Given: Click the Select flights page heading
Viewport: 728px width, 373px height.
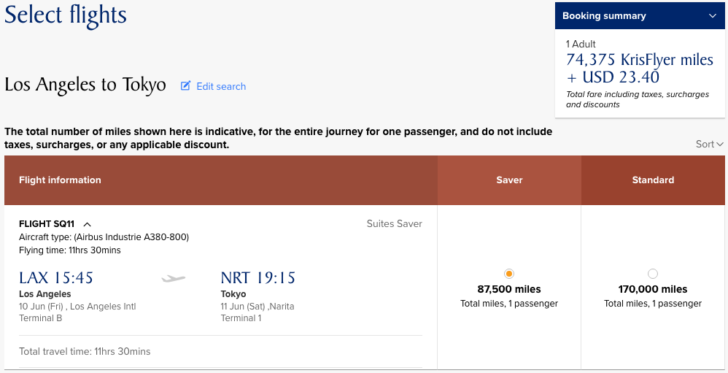Looking at the screenshot, I should click(x=65, y=15).
